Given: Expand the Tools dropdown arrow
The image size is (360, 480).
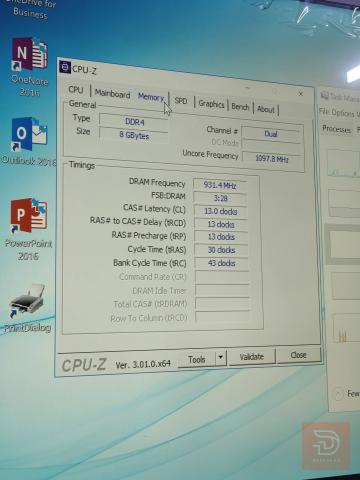Looking at the screenshot, I should pos(220,358).
